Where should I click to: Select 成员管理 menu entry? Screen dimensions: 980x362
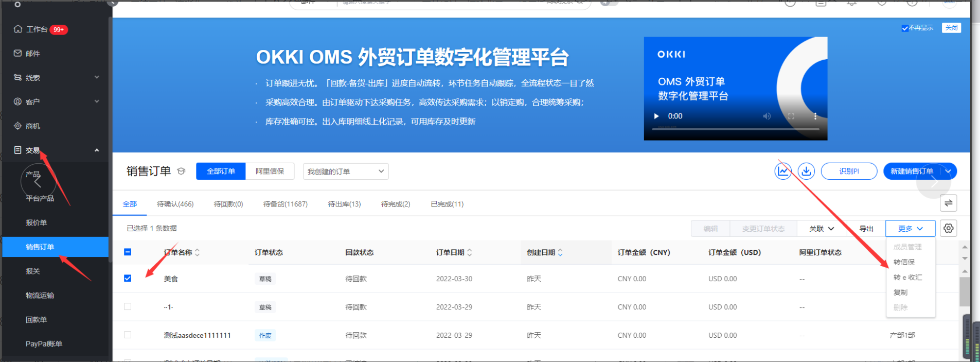907,247
